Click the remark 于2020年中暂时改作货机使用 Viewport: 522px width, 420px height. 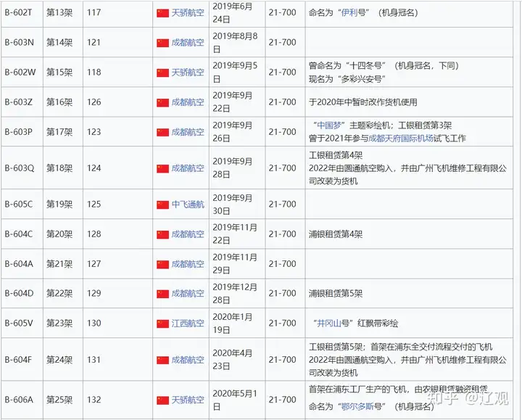coord(363,102)
